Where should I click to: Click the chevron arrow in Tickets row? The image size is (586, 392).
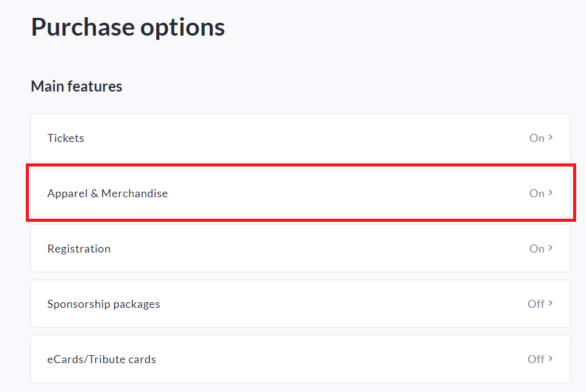tap(551, 138)
